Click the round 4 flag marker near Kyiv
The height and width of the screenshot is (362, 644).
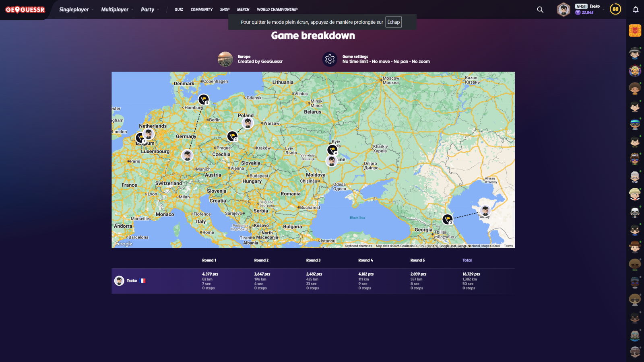point(332,150)
